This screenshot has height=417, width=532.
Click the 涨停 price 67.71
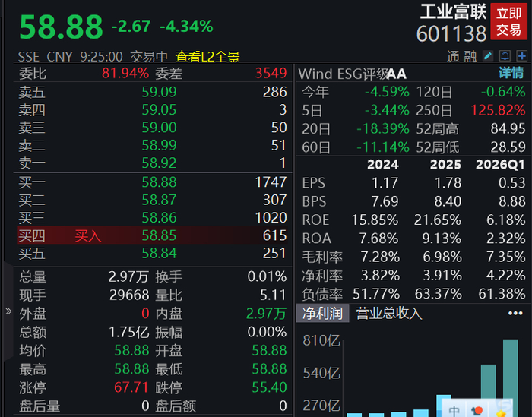point(131,387)
